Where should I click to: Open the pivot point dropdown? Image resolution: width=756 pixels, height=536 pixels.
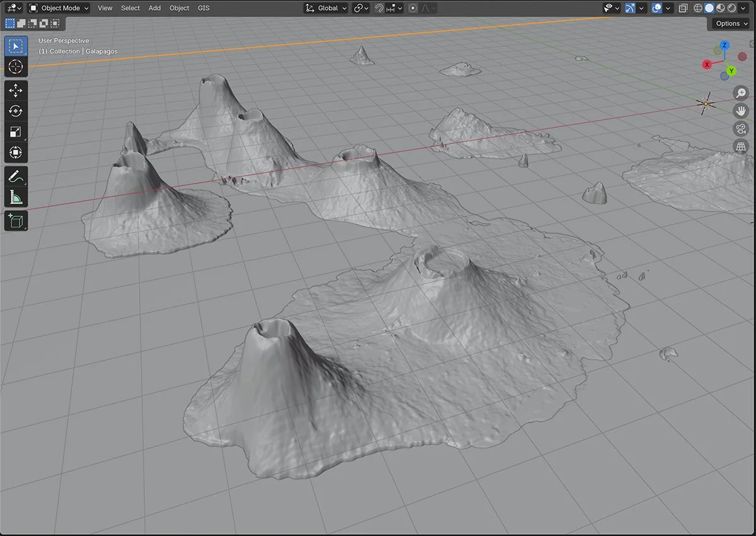(x=361, y=8)
